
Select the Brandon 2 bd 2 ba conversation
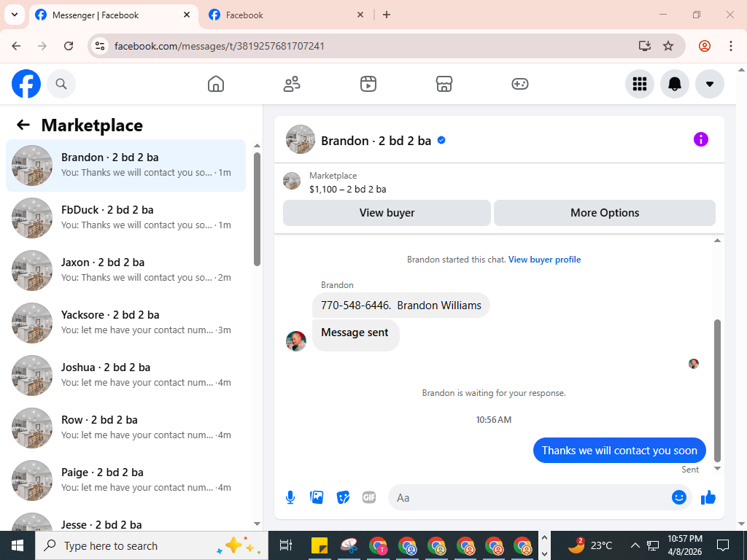click(125, 166)
